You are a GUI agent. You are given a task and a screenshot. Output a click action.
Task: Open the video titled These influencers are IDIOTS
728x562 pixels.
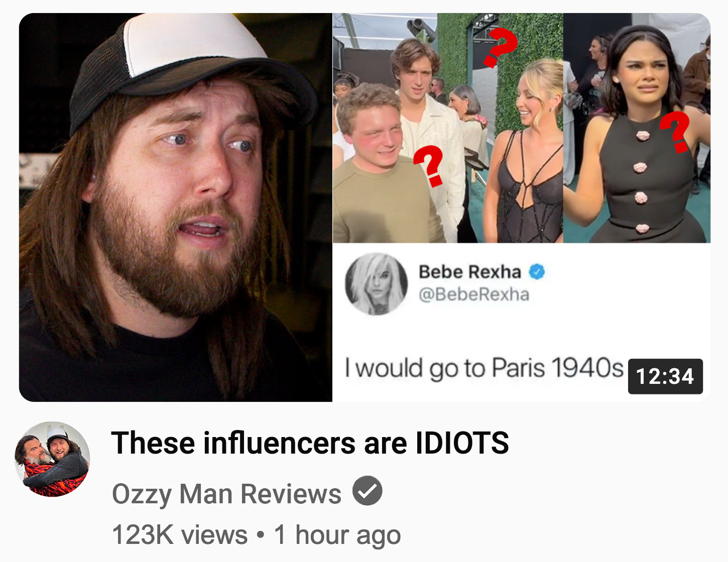coord(310,443)
